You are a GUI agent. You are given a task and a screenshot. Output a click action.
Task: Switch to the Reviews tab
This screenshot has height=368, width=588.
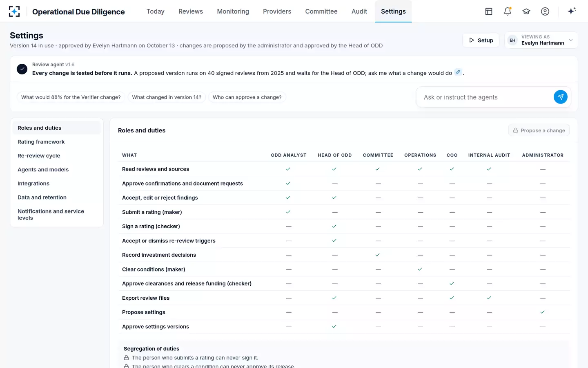[x=191, y=11]
